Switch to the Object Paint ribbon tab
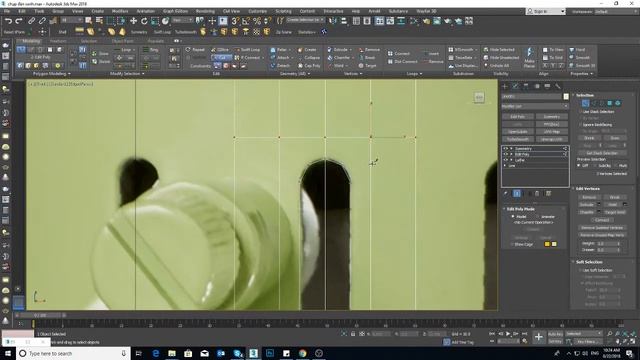 [x=122, y=41]
